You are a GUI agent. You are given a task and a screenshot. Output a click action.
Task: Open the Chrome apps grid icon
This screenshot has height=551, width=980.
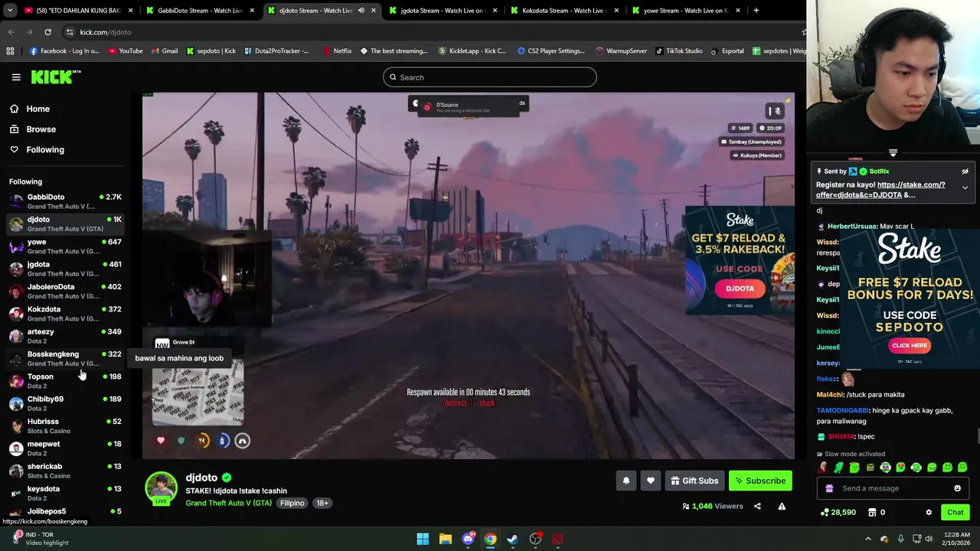click(x=10, y=51)
